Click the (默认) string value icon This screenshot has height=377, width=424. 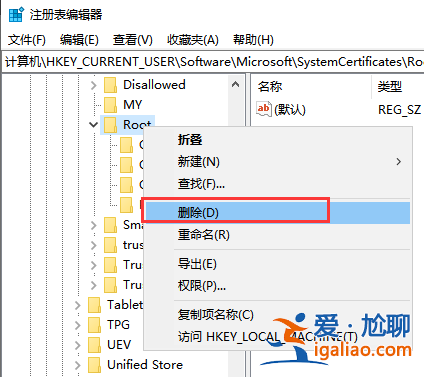[x=264, y=109]
